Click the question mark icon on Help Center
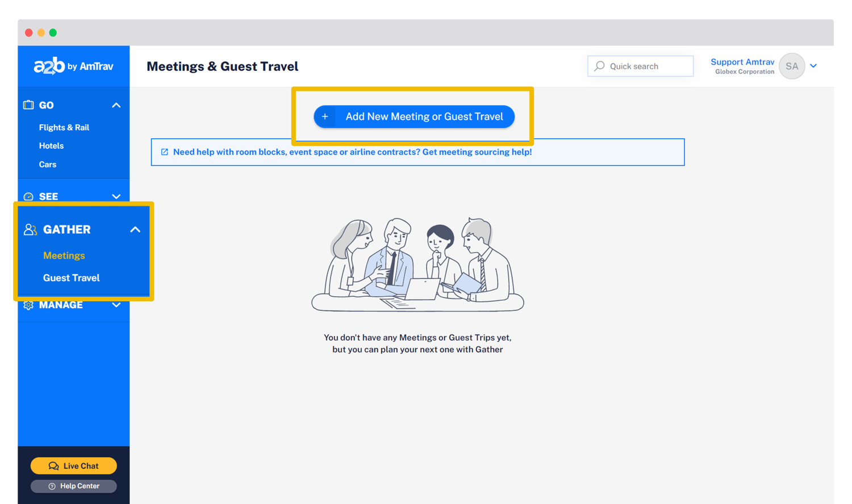This screenshot has width=852, height=504. click(x=52, y=486)
